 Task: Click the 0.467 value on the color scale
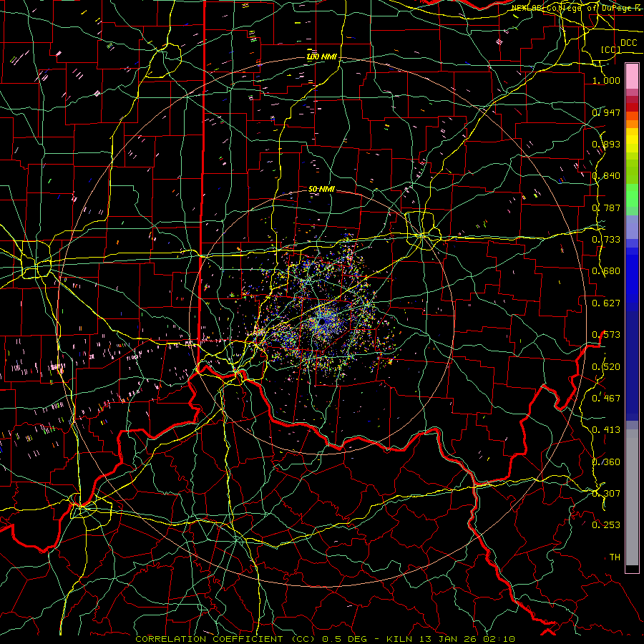coord(606,398)
